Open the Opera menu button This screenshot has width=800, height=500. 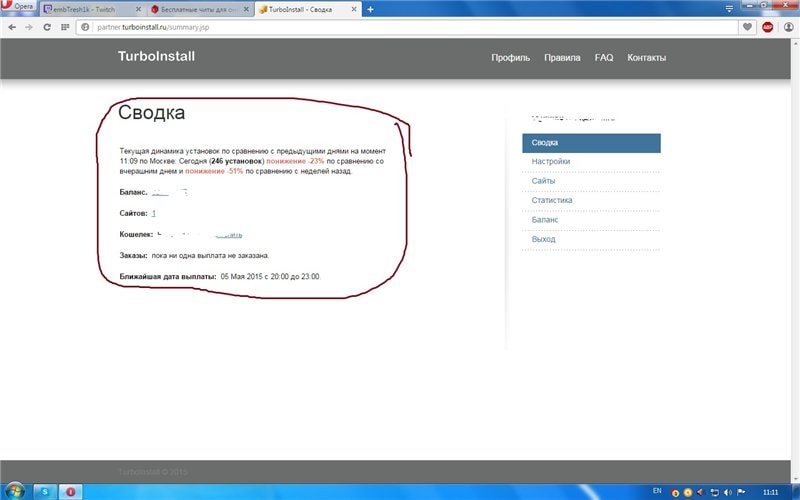point(19,7)
